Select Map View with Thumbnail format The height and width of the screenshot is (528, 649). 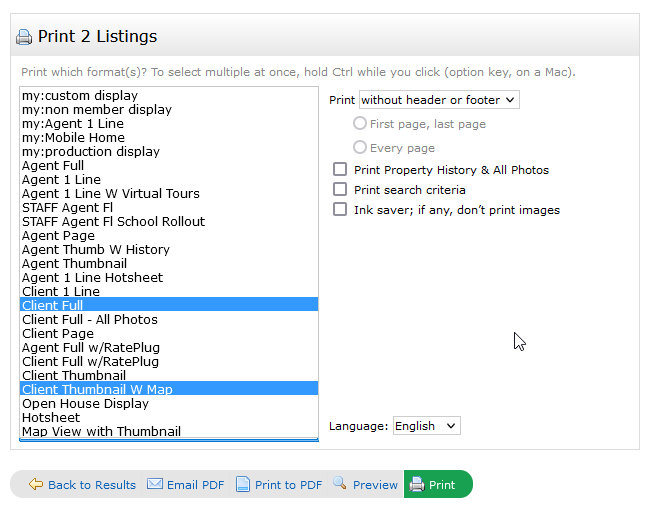pos(169,431)
